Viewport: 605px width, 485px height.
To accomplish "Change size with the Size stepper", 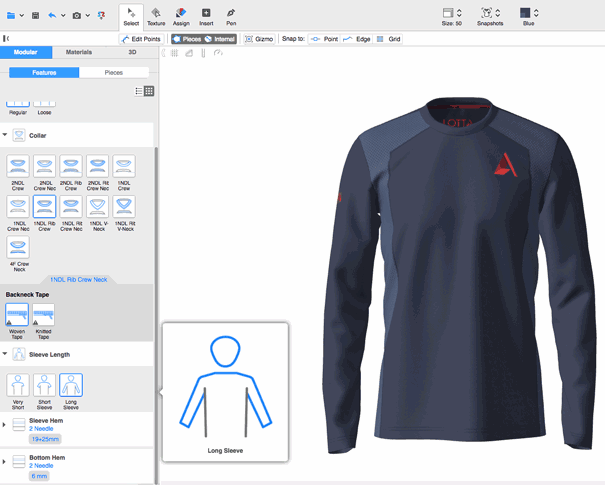I will click(459, 13).
